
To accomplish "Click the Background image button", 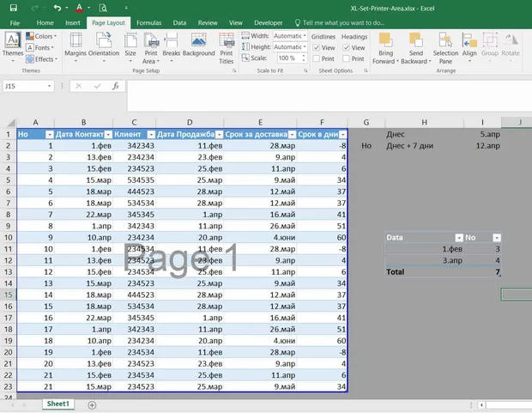I will [198, 44].
